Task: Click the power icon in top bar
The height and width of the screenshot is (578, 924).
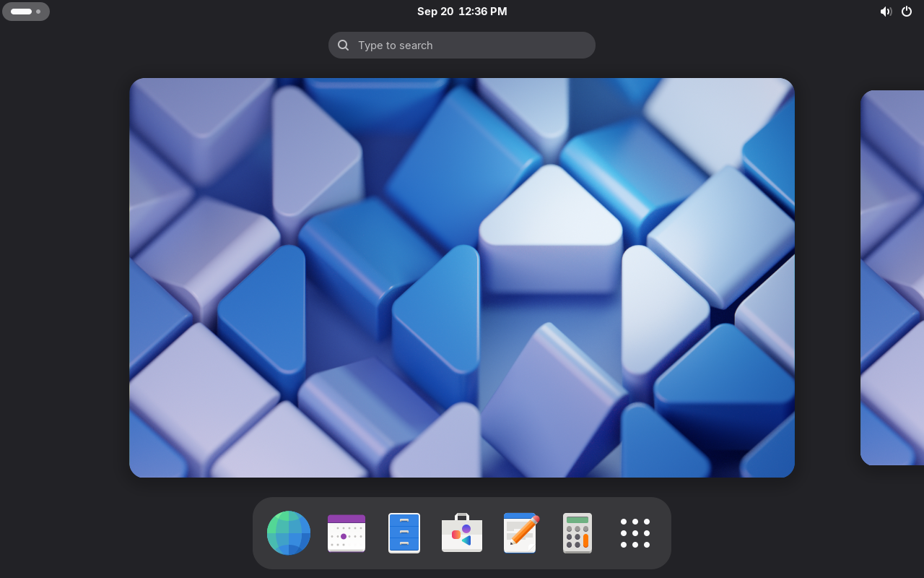Action: point(907,12)
